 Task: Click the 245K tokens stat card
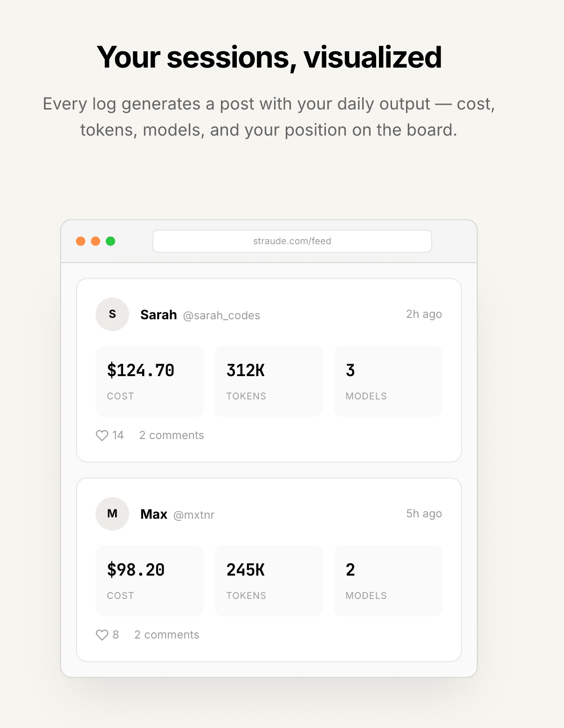[x=269, y=581]
